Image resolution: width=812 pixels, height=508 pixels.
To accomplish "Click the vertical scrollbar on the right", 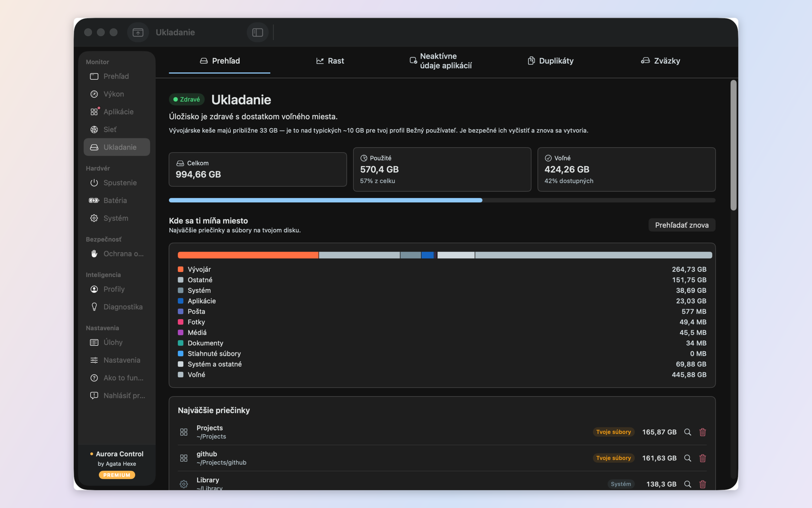I will (733, 145).
